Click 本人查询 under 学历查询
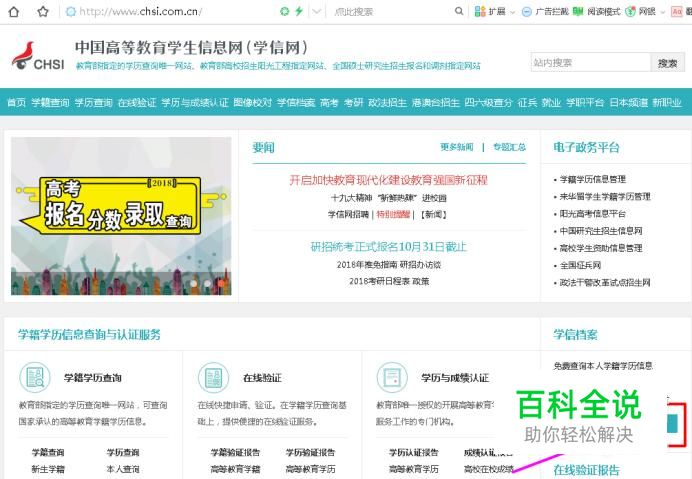Viewport: 692px width, 479px height. pos(123,469)
